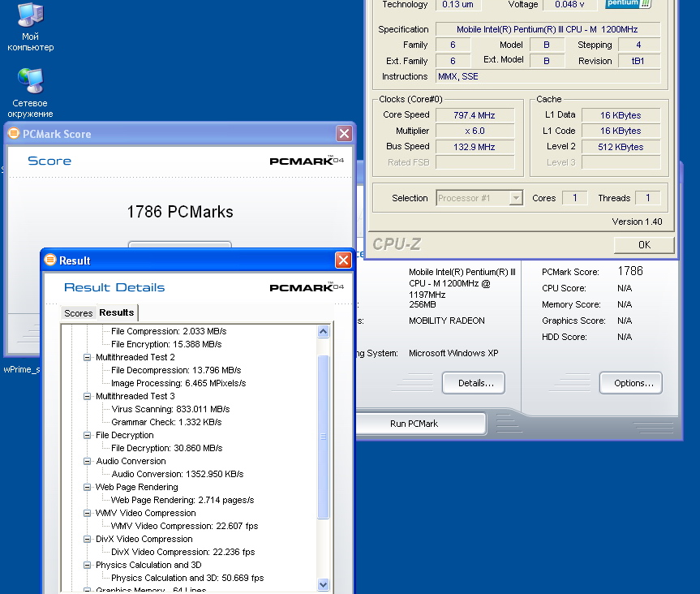
Task: Click the wPrime_s desktop item label
Action: [21, 369]
